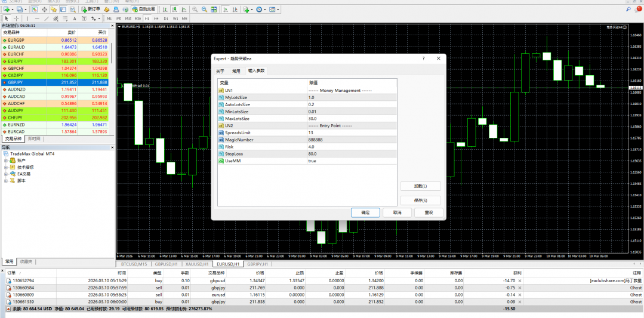Expand the 账户 (Accounts) tree node
Image resolution: width=644 pixels, height=318 pixels.
click(x=5, y=160)
